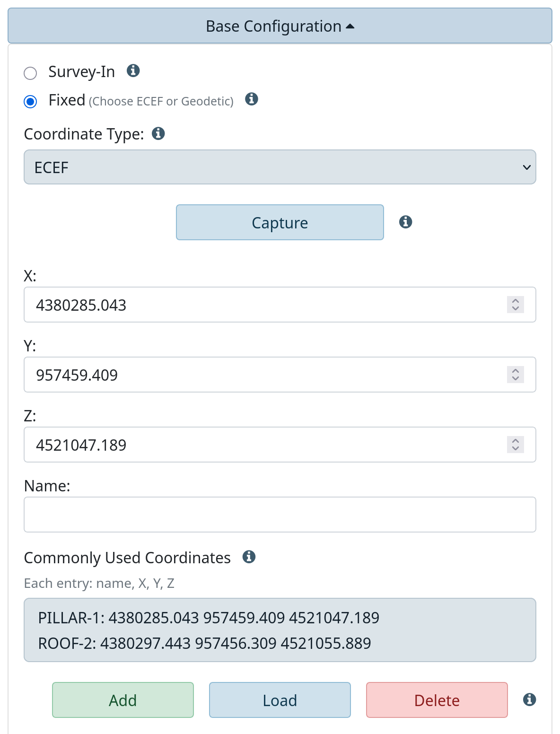560x734 pixels.
Task: Select the Survey-In radio button
Action: click(x=30, y=73)
